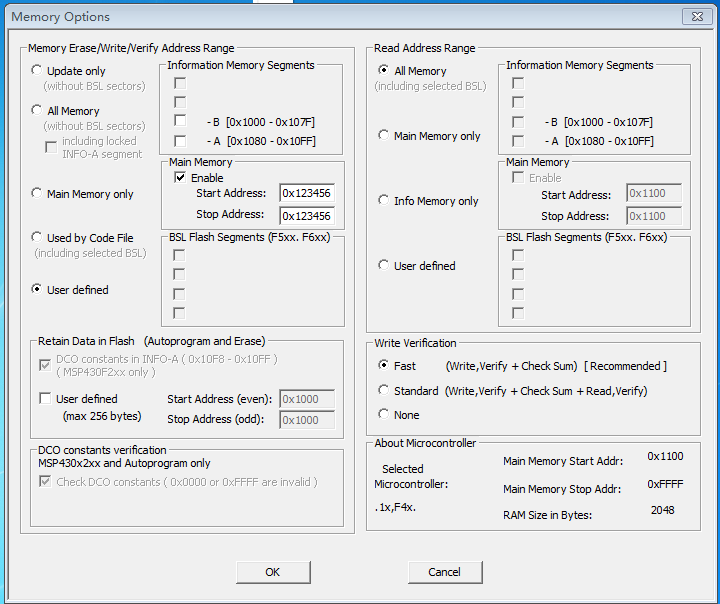
Task: Select Info Memory only read option
Action: (383, 200)
